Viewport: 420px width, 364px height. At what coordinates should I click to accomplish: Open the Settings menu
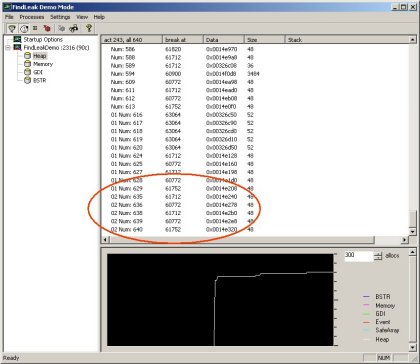click(x=60, y=17)
